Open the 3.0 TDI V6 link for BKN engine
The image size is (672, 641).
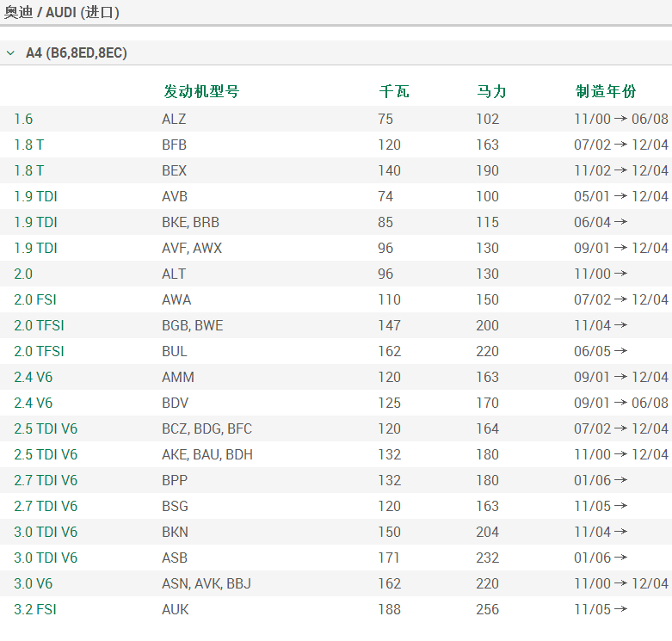(46, 533)
